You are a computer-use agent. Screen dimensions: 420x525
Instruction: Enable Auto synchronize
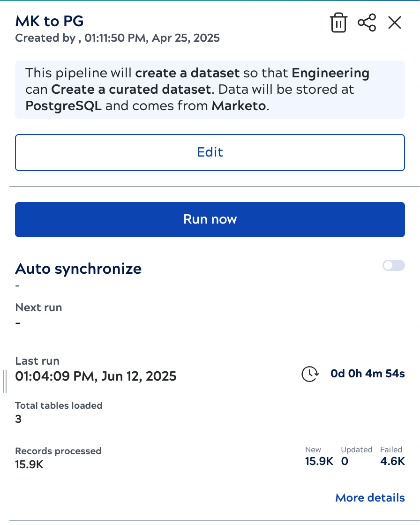point(393,265)
